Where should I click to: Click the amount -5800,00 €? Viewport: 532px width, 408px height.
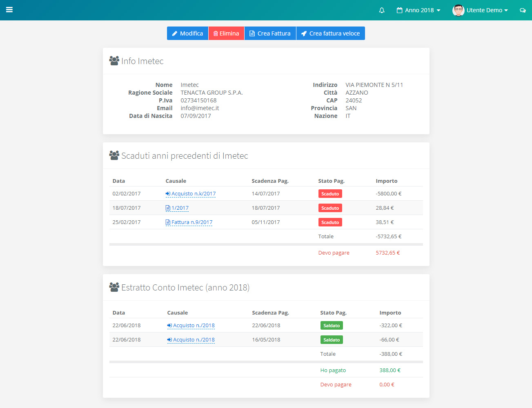(389, 194)
